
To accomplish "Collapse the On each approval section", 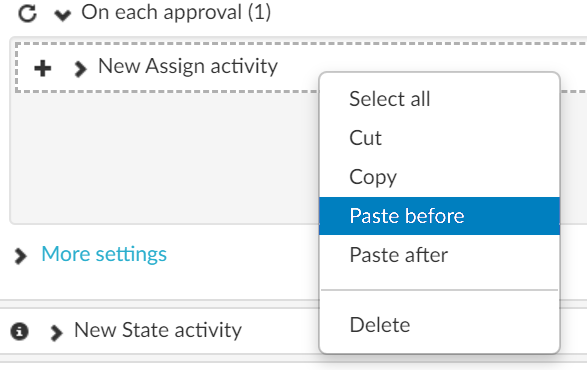I will [x=63, y=15].
